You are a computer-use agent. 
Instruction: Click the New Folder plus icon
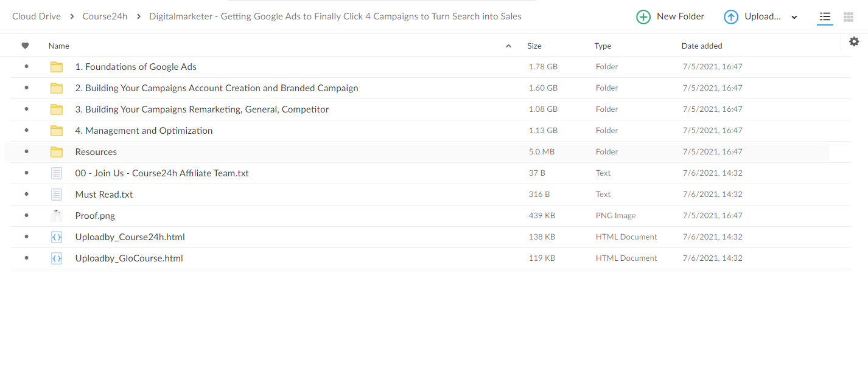tap(643, 17)
